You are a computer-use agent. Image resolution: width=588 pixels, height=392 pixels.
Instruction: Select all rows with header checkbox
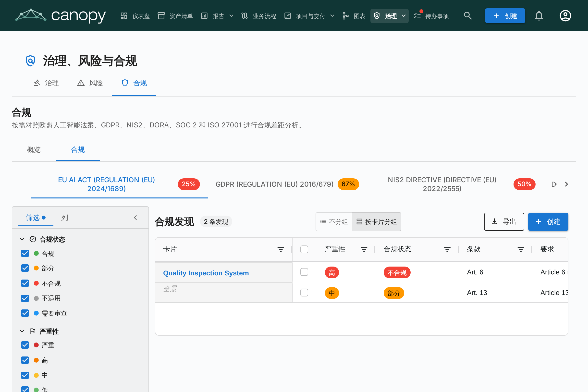pyautogui.click(x=304, y=249)
